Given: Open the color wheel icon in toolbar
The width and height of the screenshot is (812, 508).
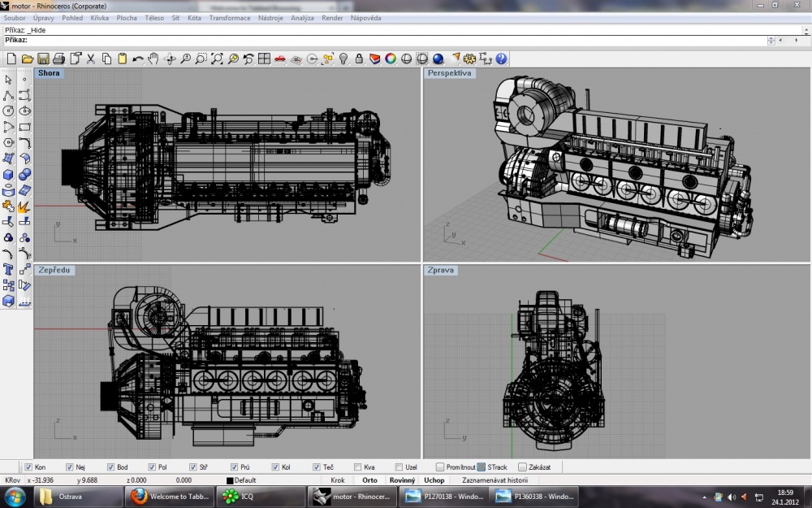Looking at the screenshot, I should (x=391, y=59).
